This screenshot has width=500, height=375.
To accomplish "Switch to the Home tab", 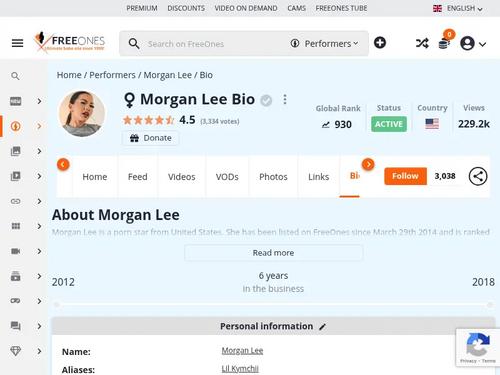I will [x=95, y=177].
